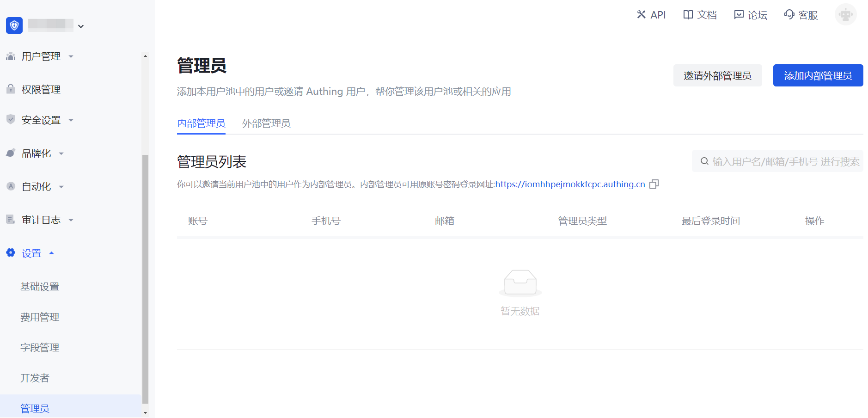Click the 设置 gear icon

click(11, 253)
